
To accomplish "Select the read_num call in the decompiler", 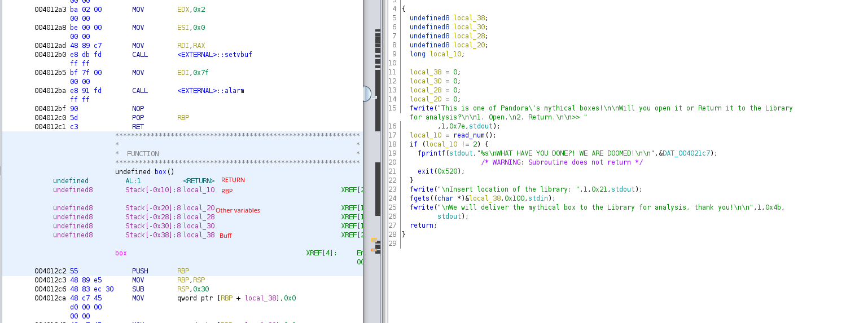I will 467,135.
